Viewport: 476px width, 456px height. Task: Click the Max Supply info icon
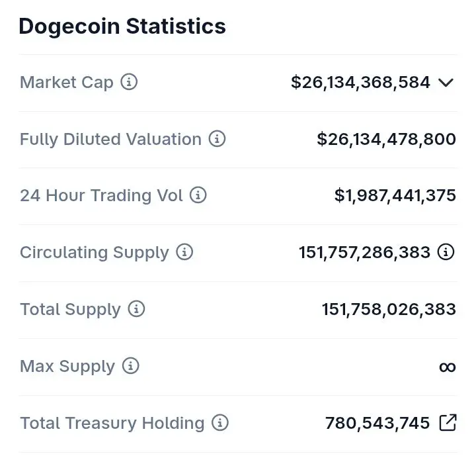coord(131,366)
